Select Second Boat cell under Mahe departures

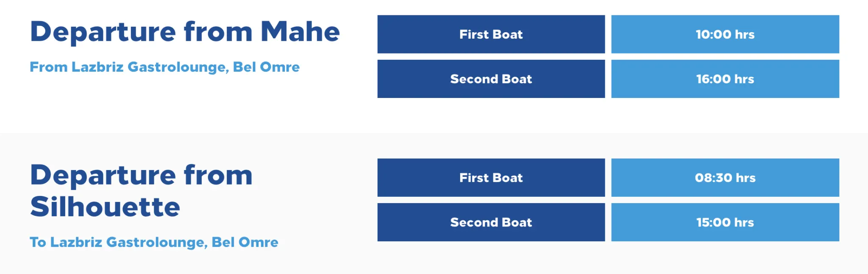(x=491, y=79)
